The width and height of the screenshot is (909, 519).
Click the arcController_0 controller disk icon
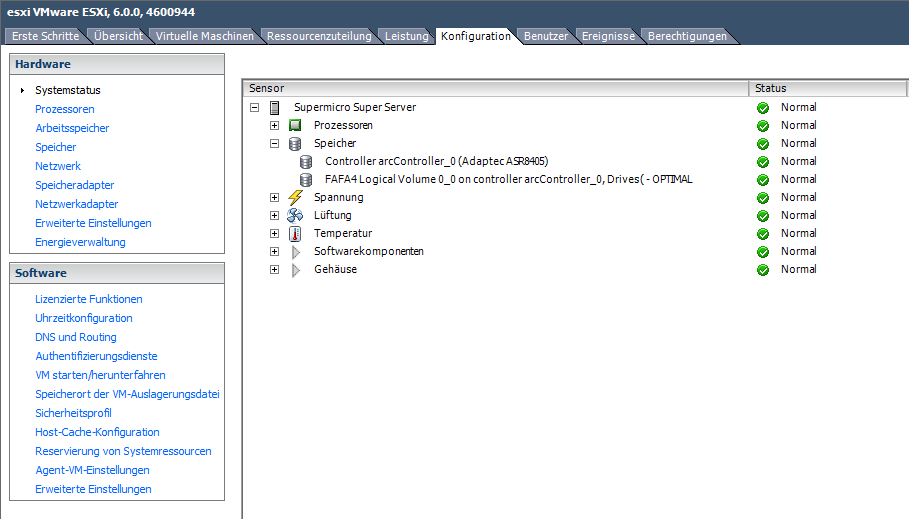[x=306, y=161]
